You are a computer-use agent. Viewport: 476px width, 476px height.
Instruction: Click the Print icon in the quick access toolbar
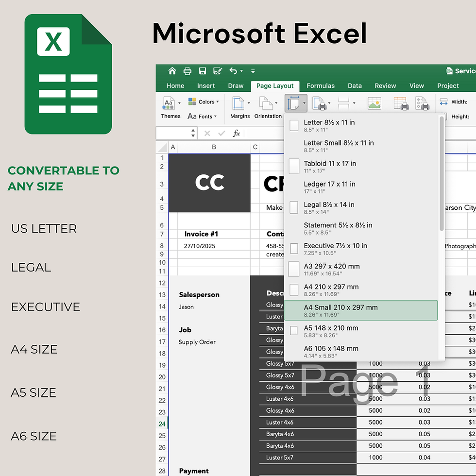tap(187, 71)
